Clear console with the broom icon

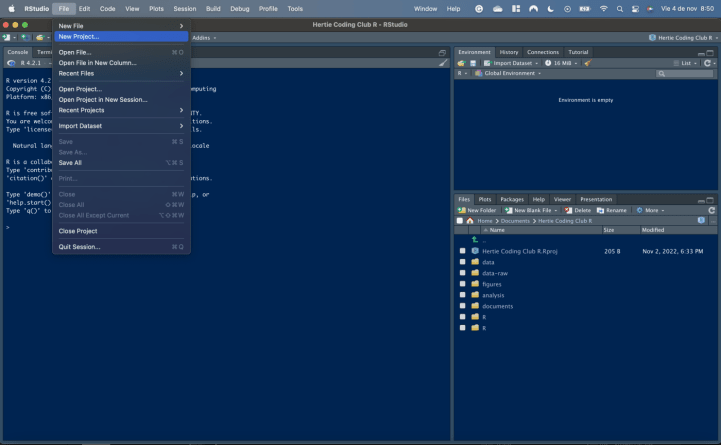coord(443,63)
